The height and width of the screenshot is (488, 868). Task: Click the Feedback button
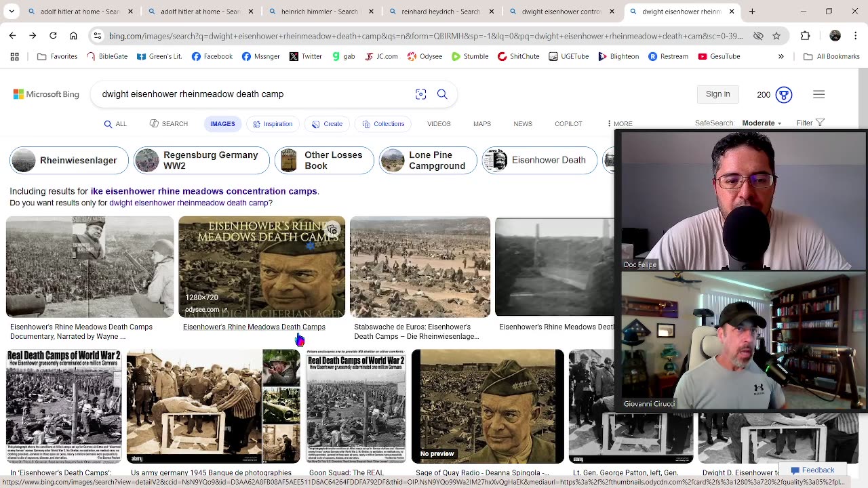click(x=812, y=470)
